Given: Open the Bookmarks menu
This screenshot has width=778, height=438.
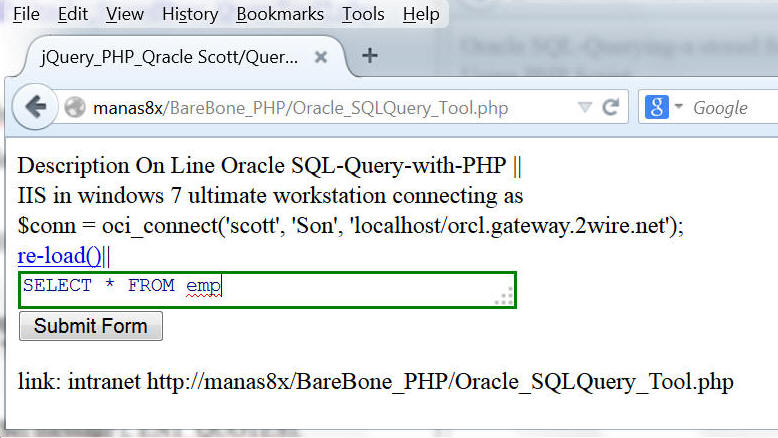Looking at the screenshot, I should pyautogui.click(x=280, y=14).
